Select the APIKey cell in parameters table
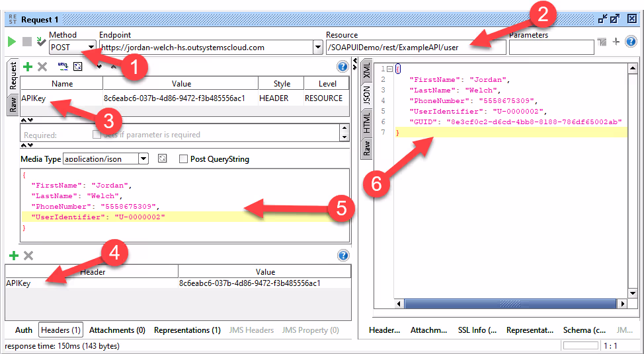The height and width of the screenshot is (354, 644). (x=61, y=98)
